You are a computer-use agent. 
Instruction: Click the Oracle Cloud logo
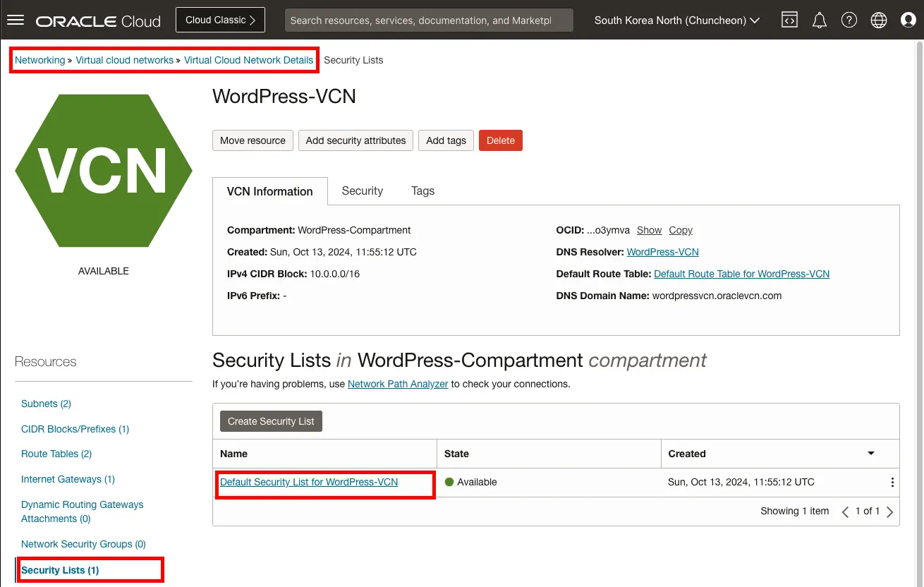tap(99, 21)
